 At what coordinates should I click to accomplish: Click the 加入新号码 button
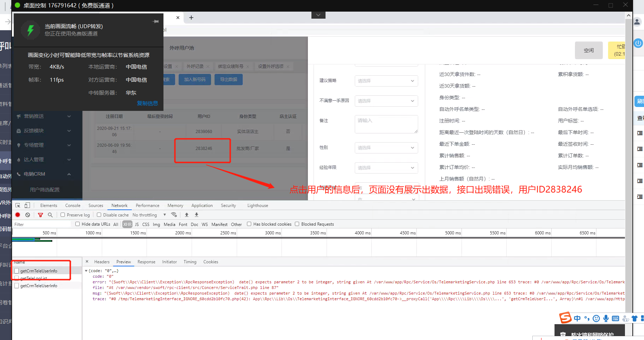click(194, 80)
